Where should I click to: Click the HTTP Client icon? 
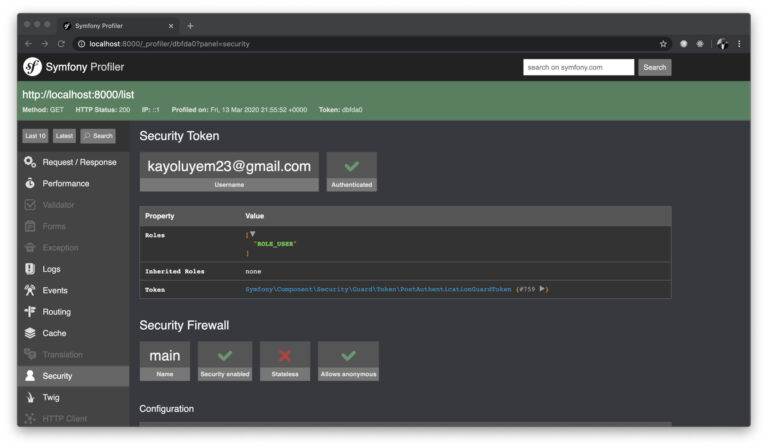[30, 418]
